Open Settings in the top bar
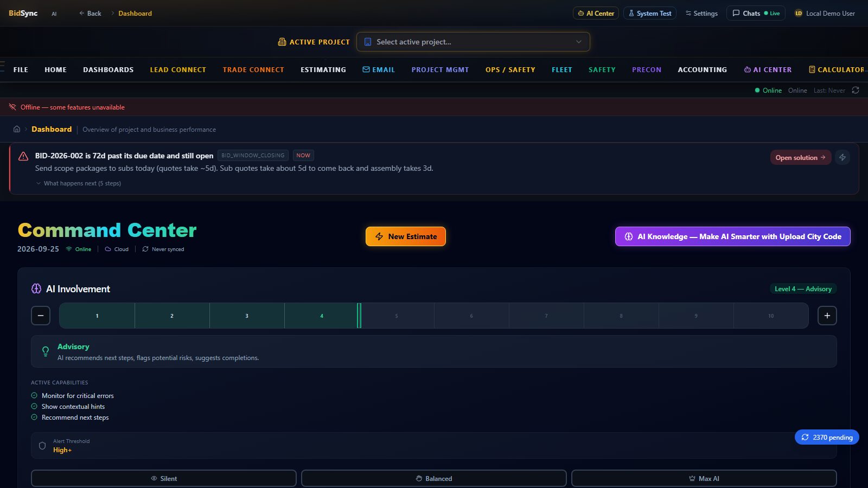Viewport: 868px width, 488px height. (x=701, y=13)
